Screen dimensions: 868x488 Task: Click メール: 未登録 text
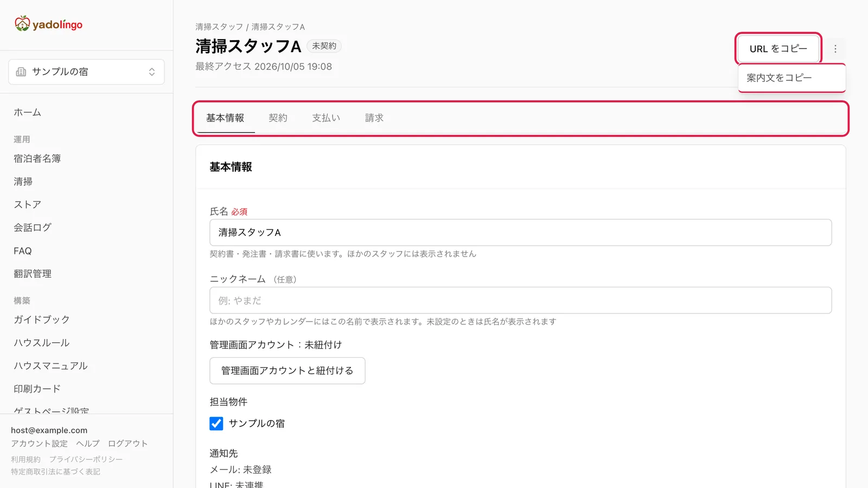point(241,470)
